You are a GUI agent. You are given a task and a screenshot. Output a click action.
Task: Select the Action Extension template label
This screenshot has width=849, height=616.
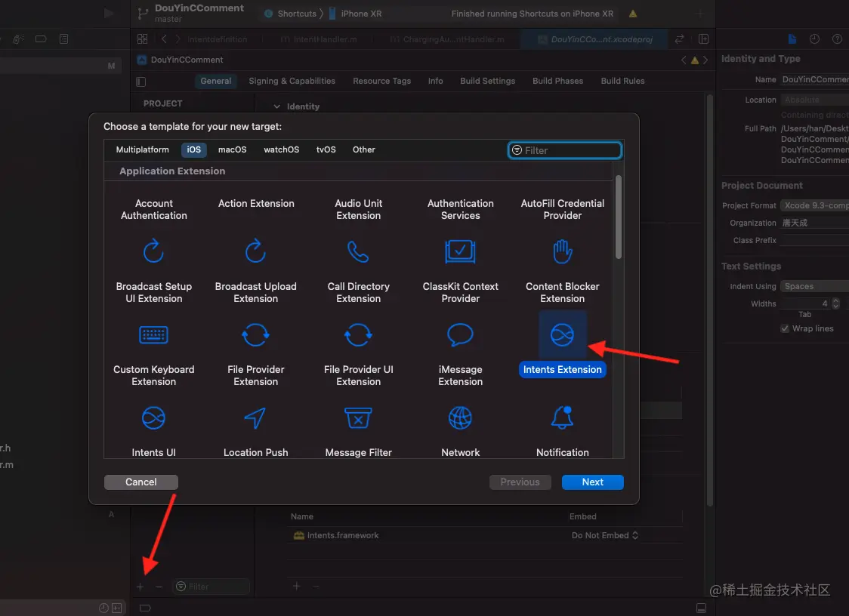(256, 204)
